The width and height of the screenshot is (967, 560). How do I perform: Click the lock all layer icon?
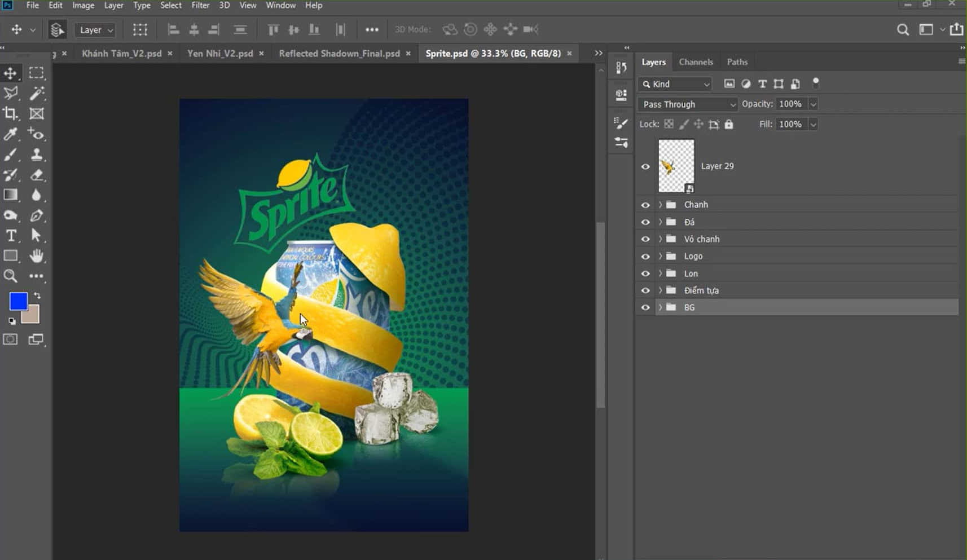pyautogui.click(x=729, y=124)
